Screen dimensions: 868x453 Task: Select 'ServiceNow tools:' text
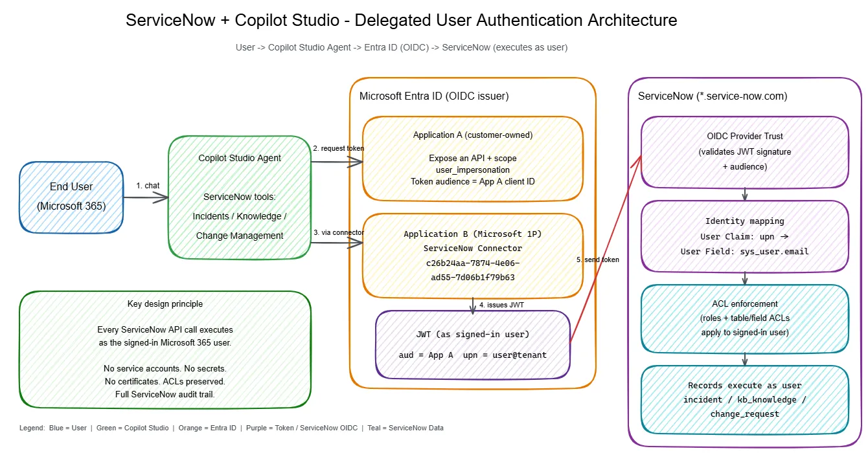point(240,197)
